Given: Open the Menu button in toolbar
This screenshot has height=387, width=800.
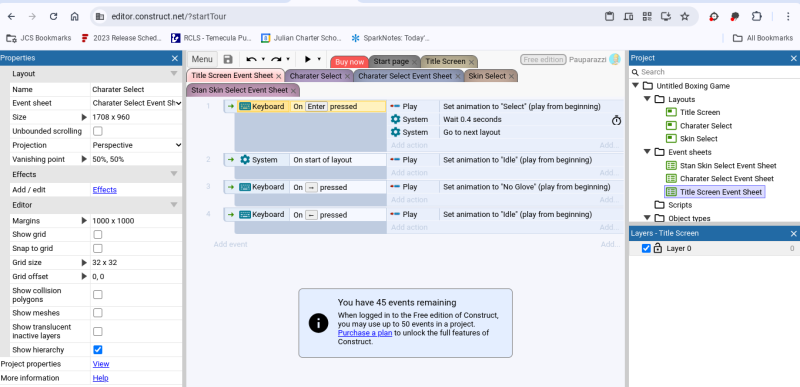Looking at the screenshot, I should click(202, 59).
